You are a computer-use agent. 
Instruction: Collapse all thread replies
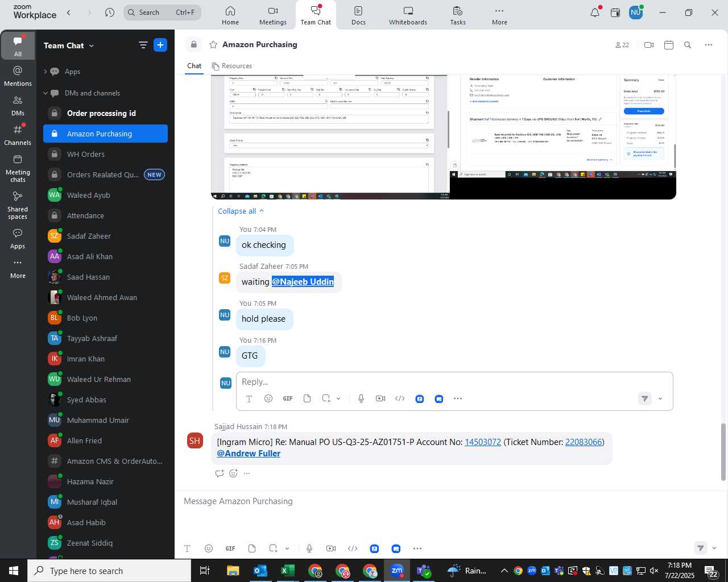[x=241, y=211]
